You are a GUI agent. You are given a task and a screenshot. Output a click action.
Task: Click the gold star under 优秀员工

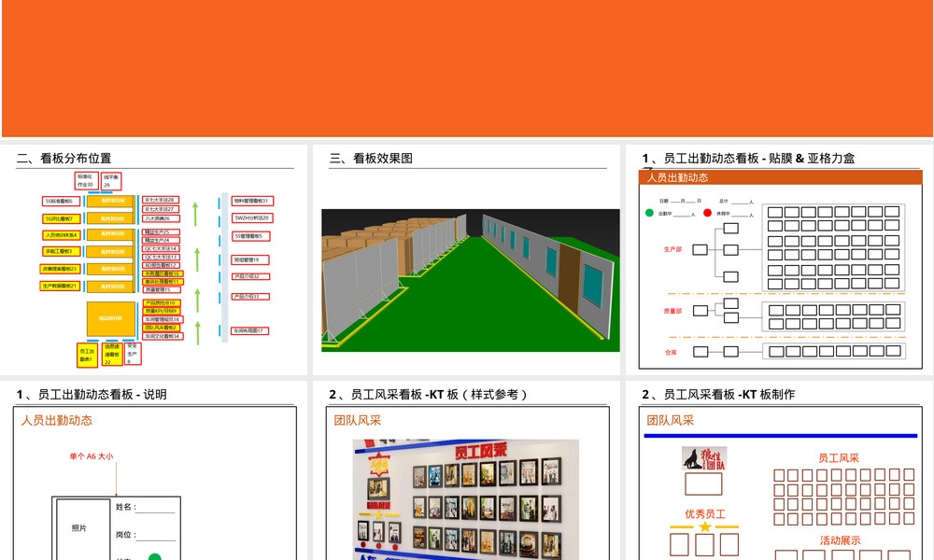[x=704, y=526]
